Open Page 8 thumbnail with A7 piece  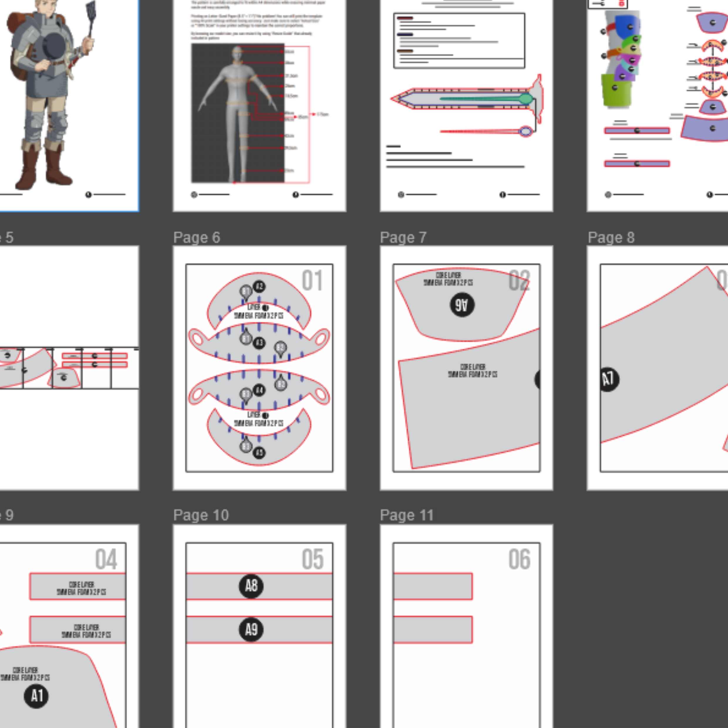click(x=658, y=368)
